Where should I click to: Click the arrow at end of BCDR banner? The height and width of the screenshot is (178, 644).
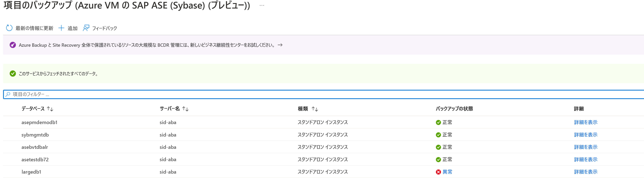click(280, 45)
